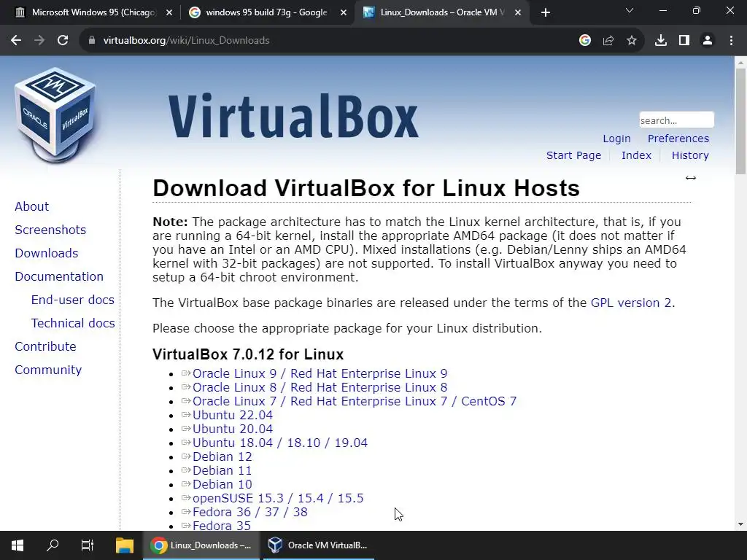Click the VirtualBox cube logo
This screenshot has height=560, width=747.
point(55,116)
